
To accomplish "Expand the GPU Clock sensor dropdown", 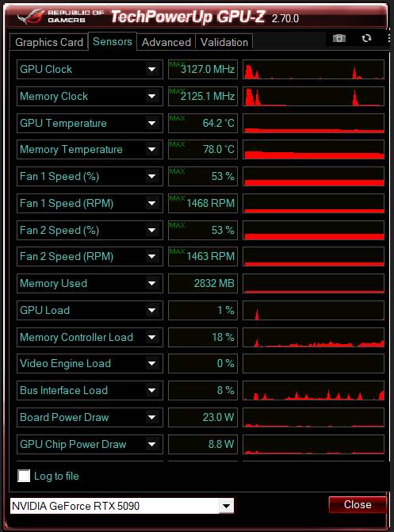I will tap(151, 69).
